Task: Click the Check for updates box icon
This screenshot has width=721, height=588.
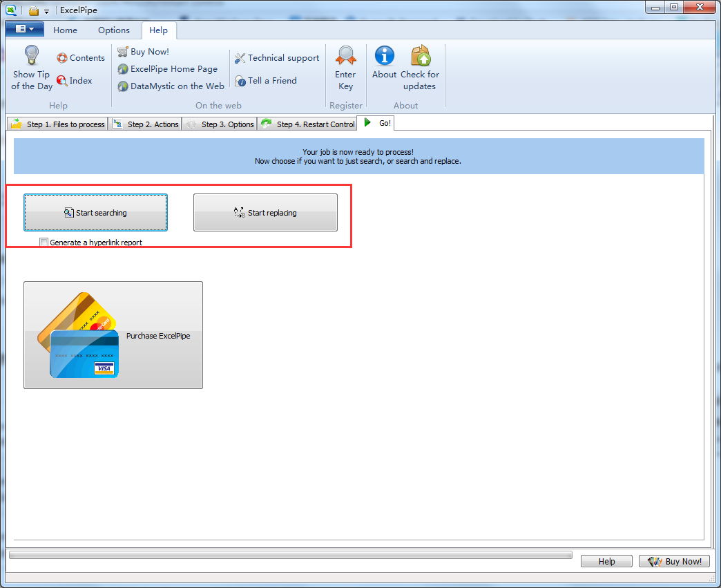Action: 421,56
